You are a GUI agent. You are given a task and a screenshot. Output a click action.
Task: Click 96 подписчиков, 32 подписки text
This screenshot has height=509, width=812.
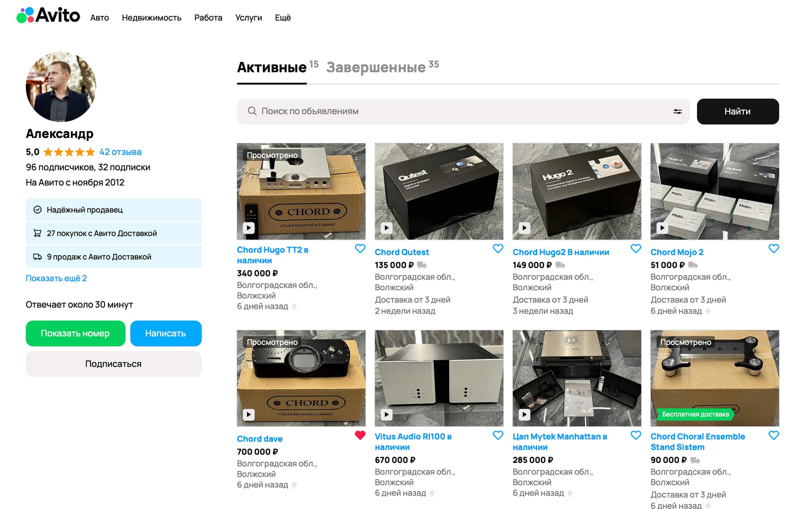point(88,167)
